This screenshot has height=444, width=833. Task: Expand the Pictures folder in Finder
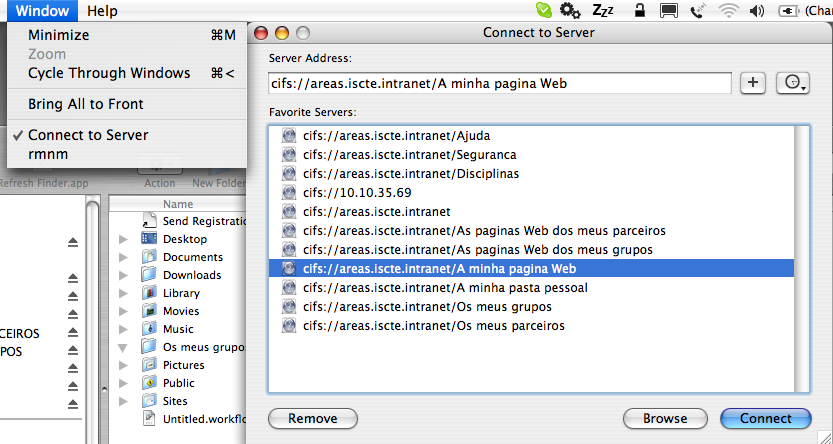(123, 365)
